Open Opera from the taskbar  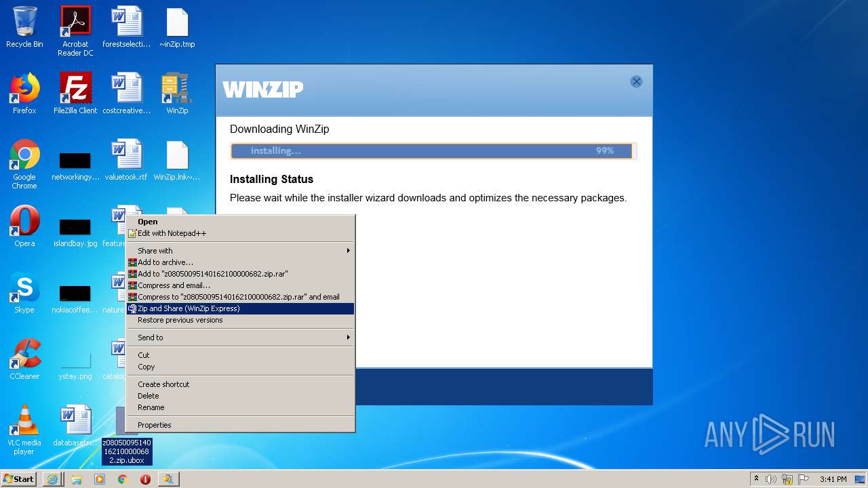click(145, 479)
